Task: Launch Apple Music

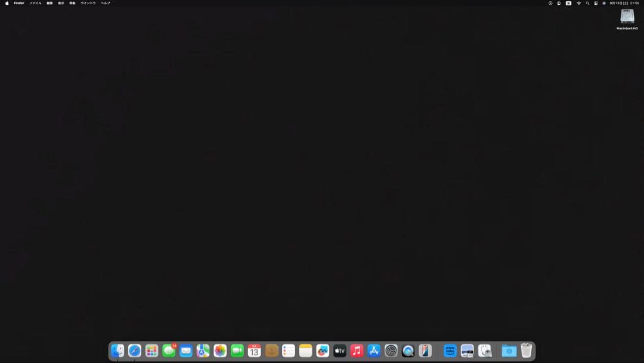Action: [x=356, y=350]
